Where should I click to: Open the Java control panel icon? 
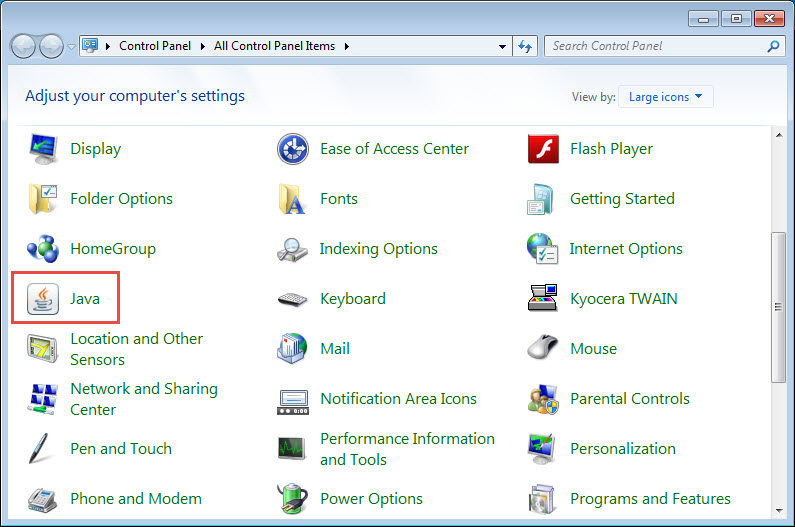pyautogui.click(x=43, y=298)
